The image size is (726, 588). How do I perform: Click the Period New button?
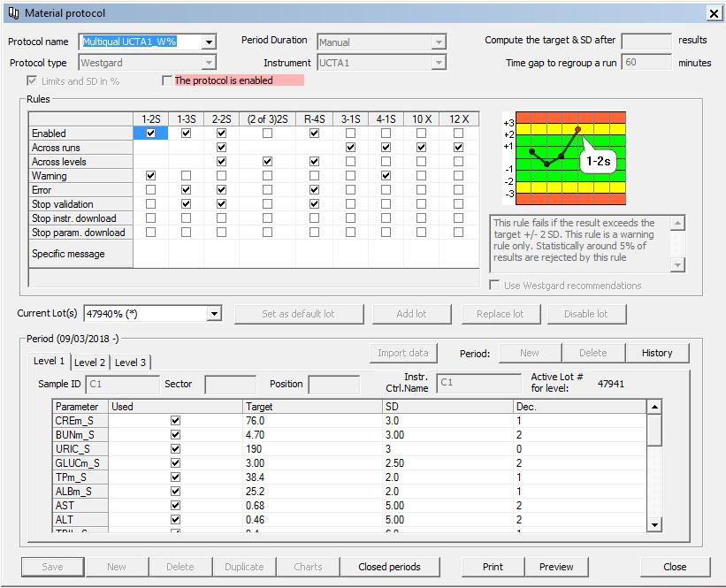click(529, 354)
